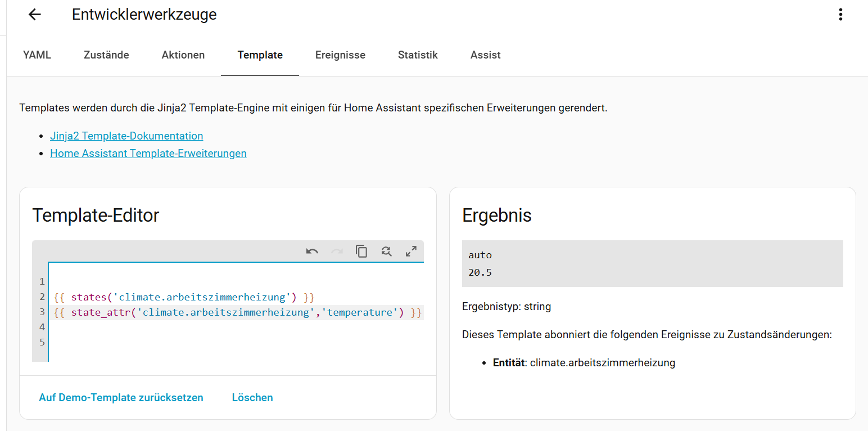
Task: Copy the template editor content
Action: (x=361, y=252)
